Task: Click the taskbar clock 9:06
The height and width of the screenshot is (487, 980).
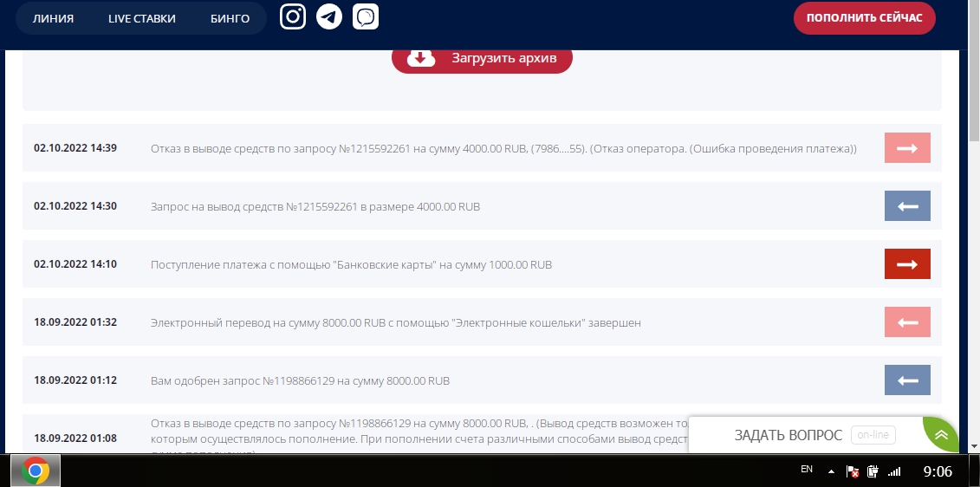Action: click(x=938, y=471)
